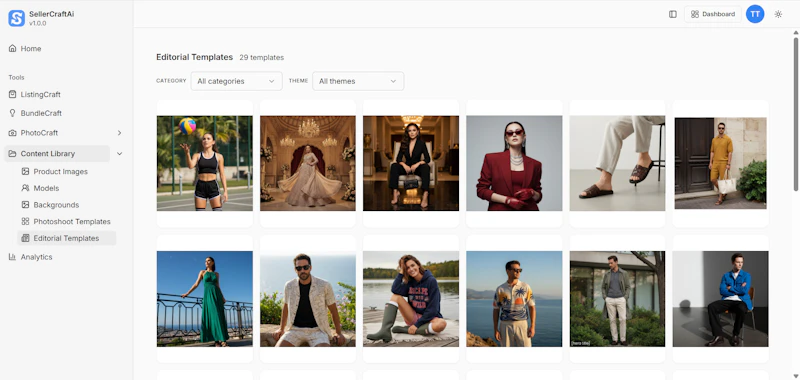Open the brown sandals template
800x380 pixels.
pyautogui.click(x=617, y=163)
